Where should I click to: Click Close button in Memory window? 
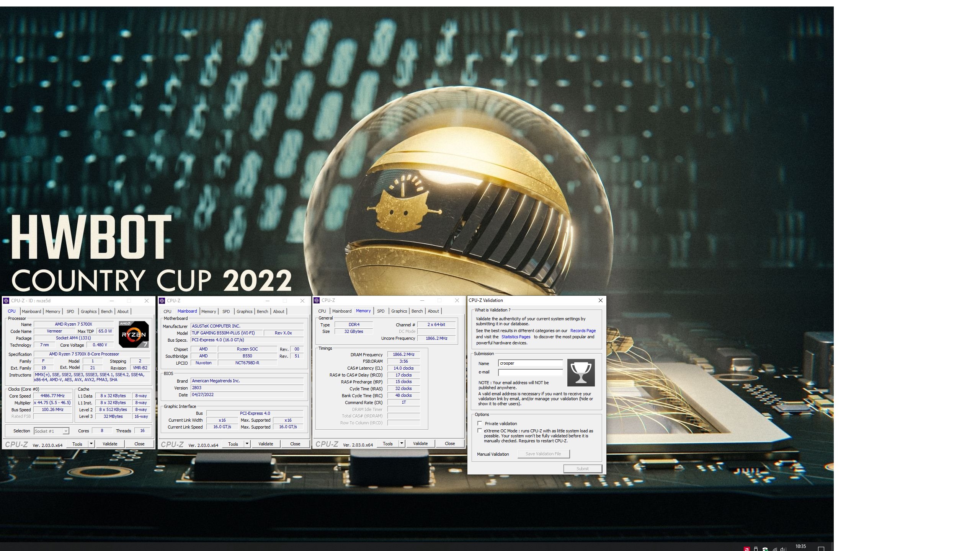tap(450, 443)
